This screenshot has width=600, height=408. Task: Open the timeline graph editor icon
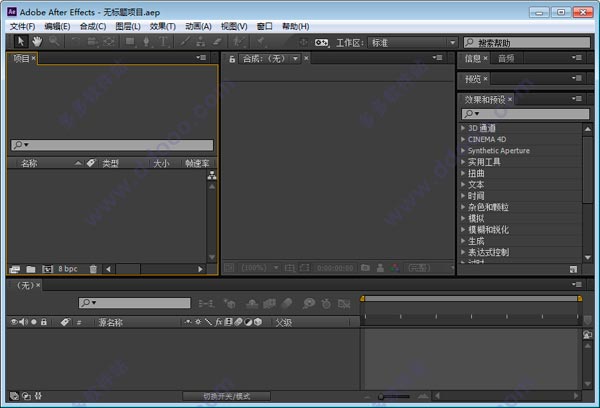click(x=344, y=304)
